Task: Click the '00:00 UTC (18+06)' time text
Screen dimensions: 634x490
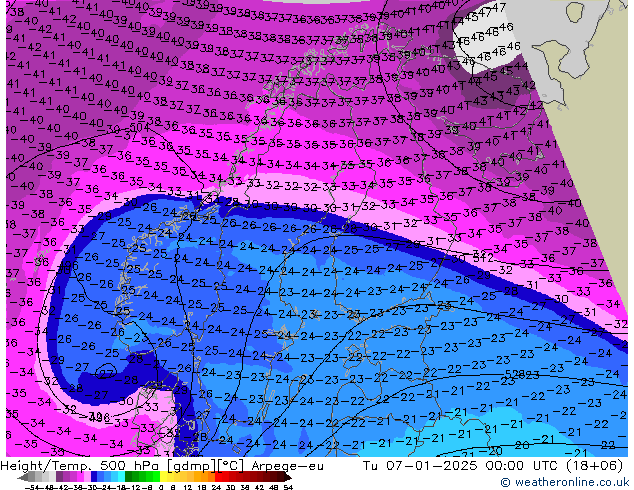Action: pyautogui.click(x=554, y=466)
